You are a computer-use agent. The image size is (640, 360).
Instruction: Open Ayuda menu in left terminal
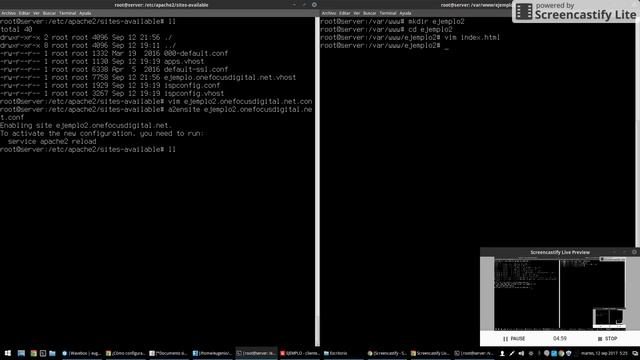(x=84, y=13)
